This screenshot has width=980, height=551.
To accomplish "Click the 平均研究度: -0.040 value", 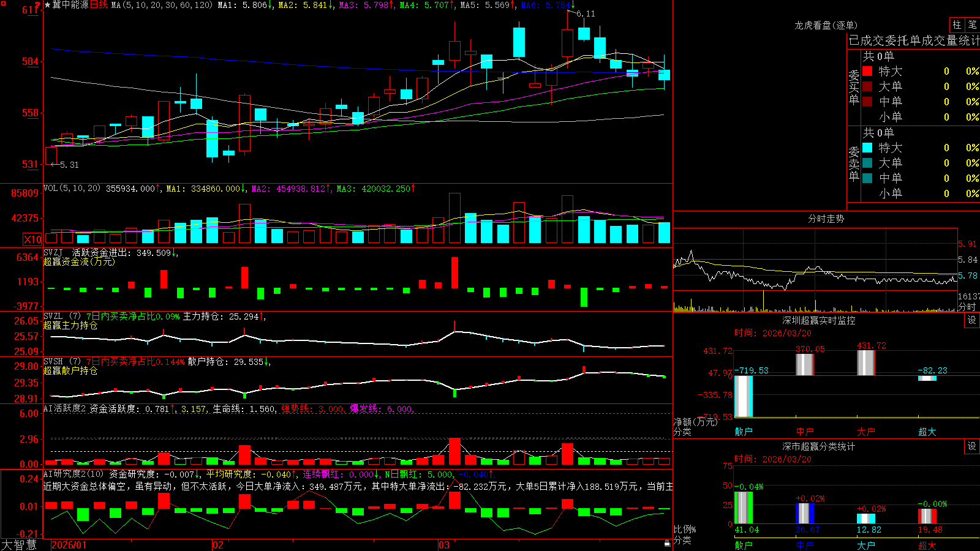I will 251,474.
